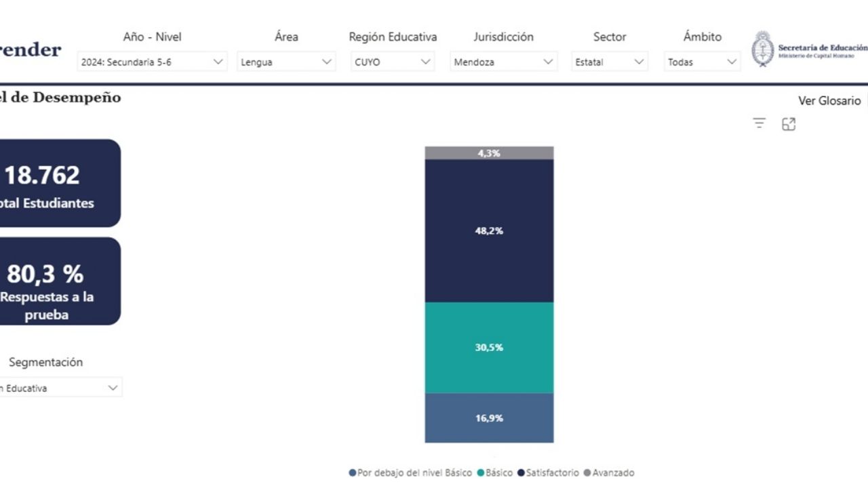This screenshot has height=488, width=868.
Task: Click the 80,3 % Respuestas card
Action: [54, 281]
